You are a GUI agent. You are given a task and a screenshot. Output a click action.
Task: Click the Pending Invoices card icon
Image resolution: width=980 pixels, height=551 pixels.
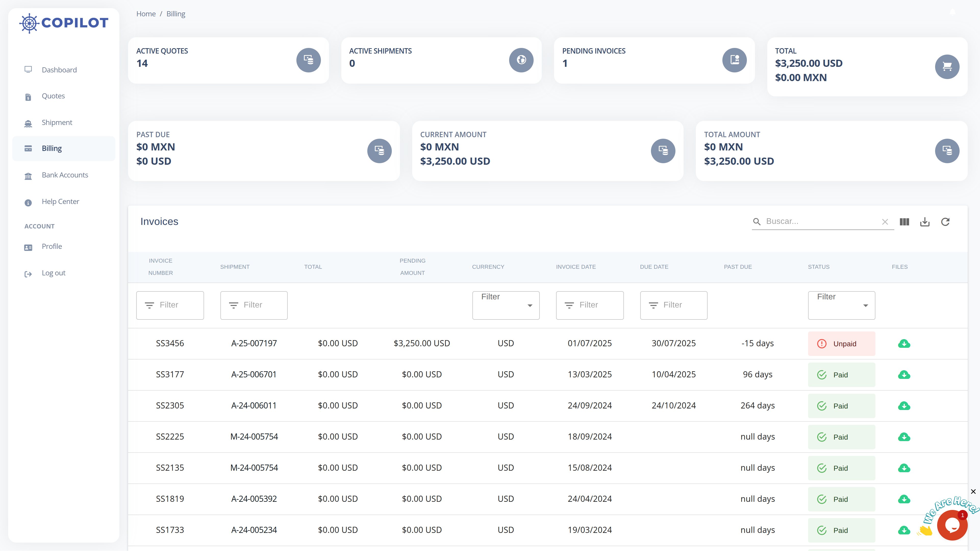click(734, 60)
